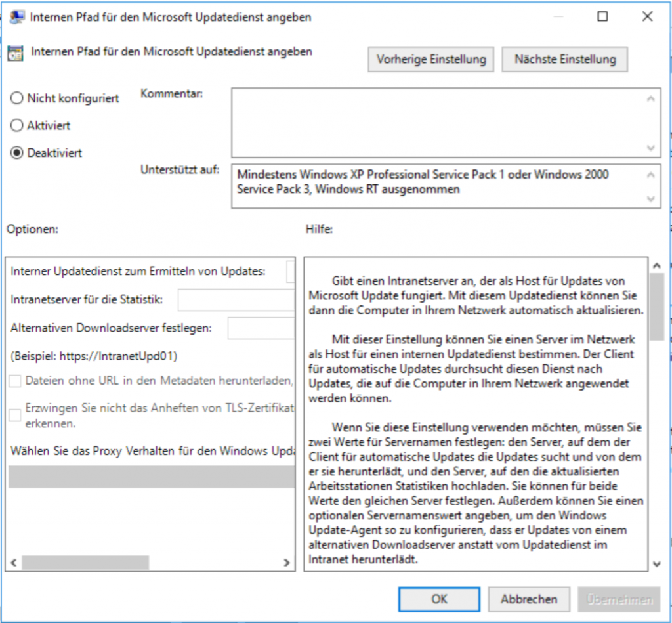672x623 pixels.
Task: Click the Optionen pane scroll right arrow
Action: [x=287, y=563]
